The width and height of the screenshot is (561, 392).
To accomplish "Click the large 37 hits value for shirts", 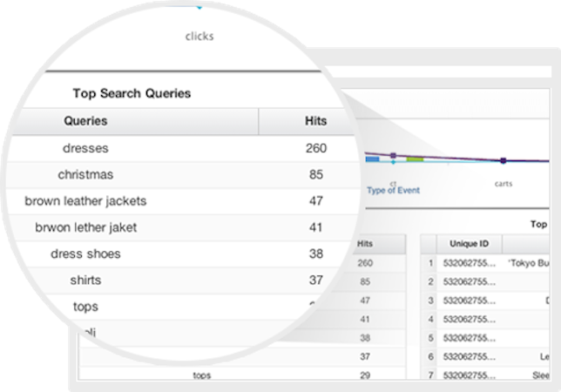I will pyautogui.click(x=316, y=280).
